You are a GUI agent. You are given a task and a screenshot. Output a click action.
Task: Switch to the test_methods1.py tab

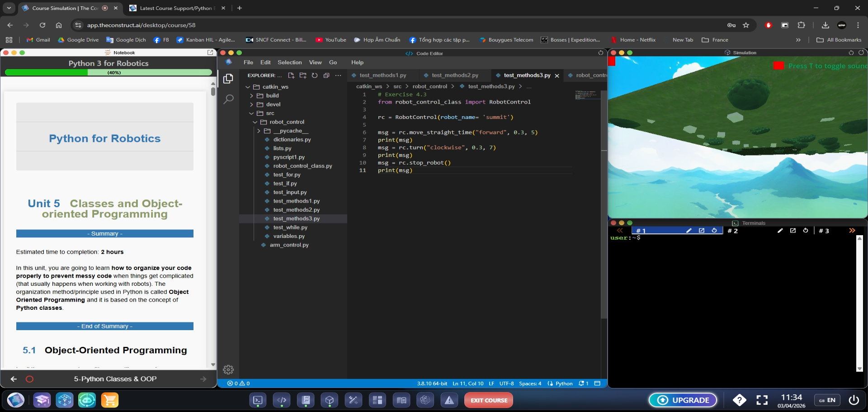click(x=382, y=76)
